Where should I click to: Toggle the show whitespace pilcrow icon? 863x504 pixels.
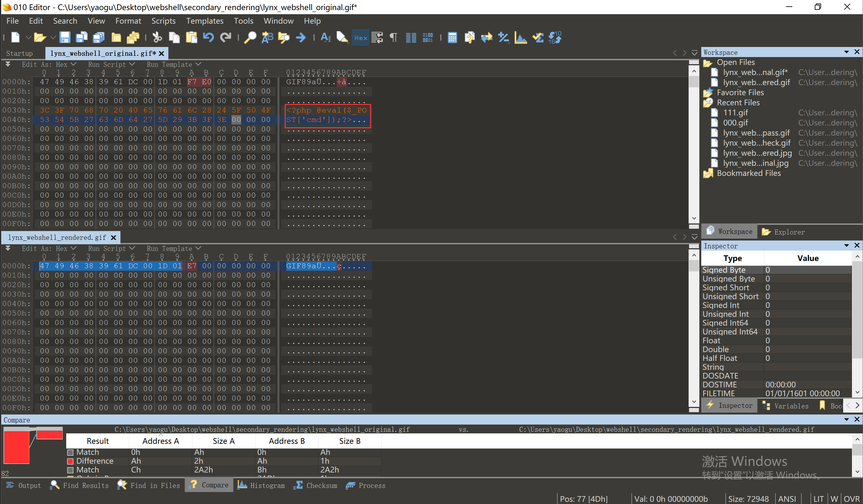click(394, 37)
